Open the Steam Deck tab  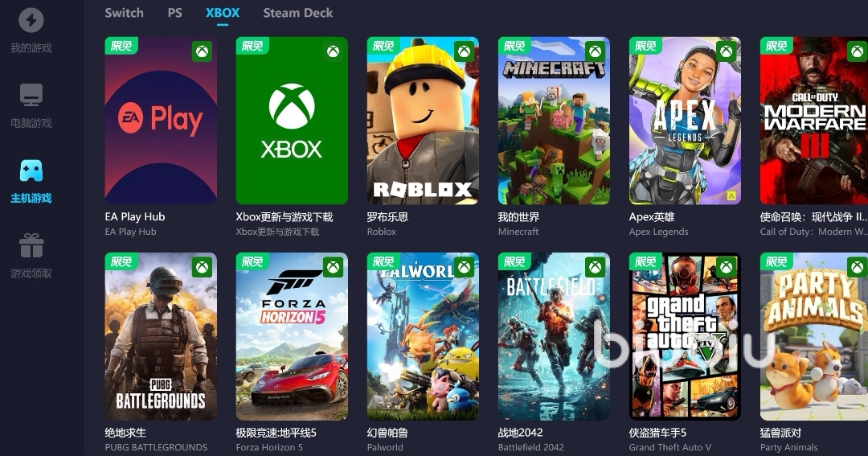(298, 13)
